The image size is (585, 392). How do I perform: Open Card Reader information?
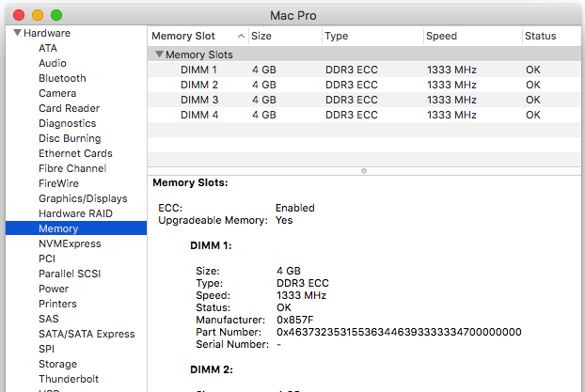click(69, 108)
